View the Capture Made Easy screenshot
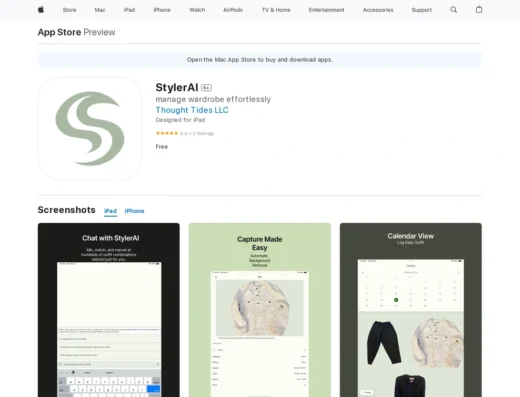Image resolution: width=520 pixels, height=397 pixels. 260,310
